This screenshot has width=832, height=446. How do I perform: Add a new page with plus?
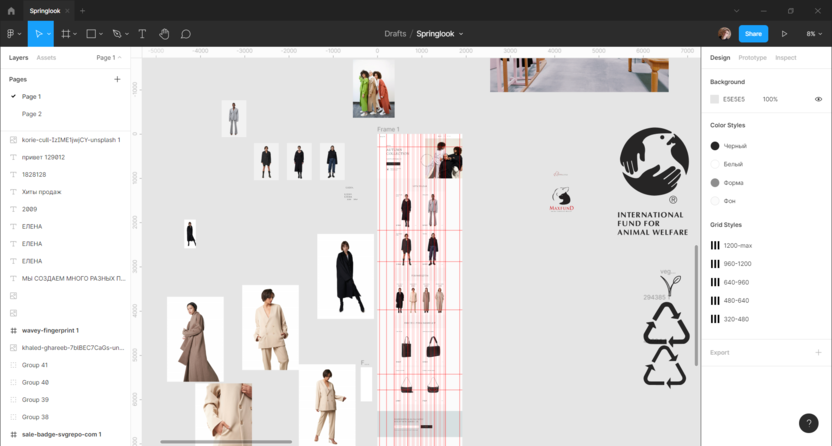(x=117, y=79)
